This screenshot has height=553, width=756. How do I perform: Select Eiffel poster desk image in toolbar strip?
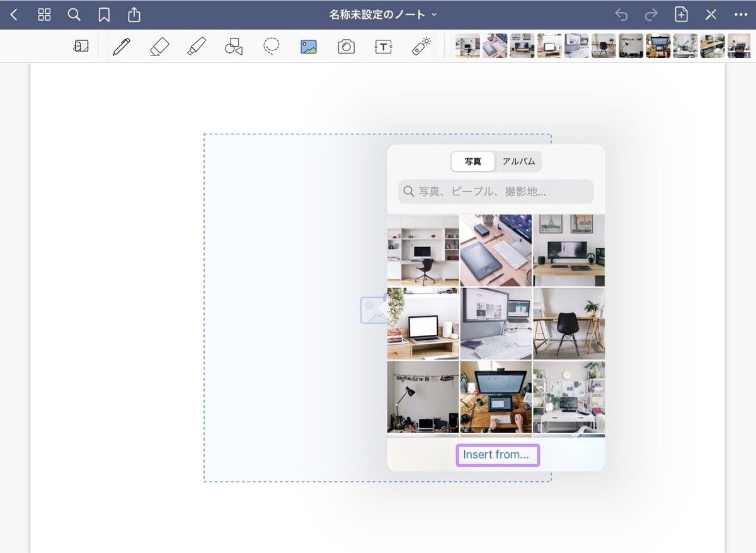[x=522, y=46]
